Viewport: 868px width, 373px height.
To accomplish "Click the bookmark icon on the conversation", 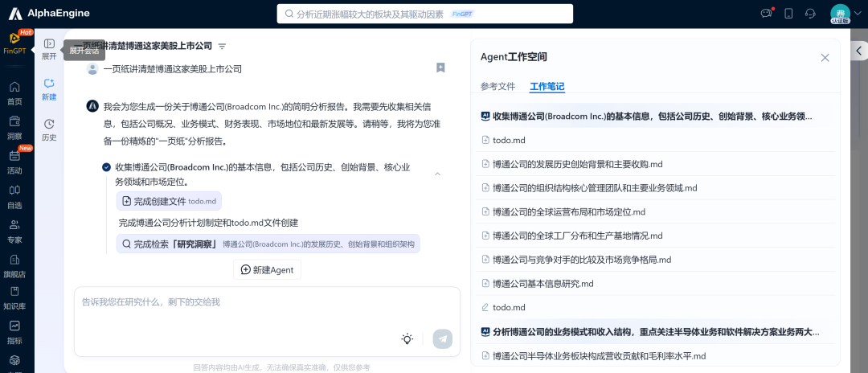I will (440, 68).
